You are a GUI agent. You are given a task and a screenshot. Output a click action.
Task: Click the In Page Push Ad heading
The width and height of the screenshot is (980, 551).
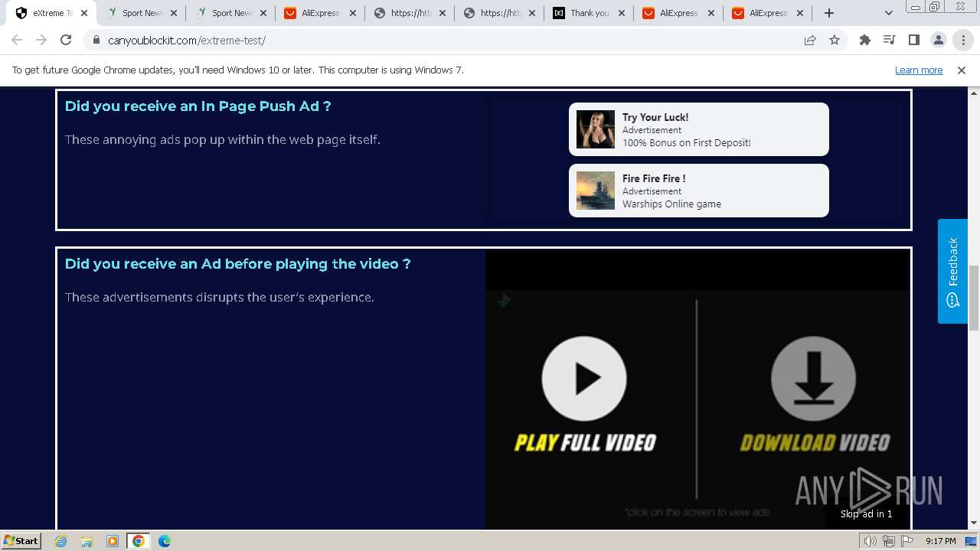(198, 106)
